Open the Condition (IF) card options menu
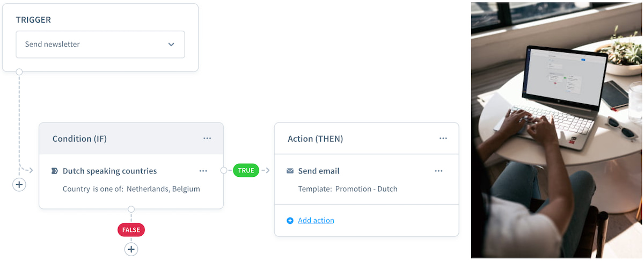The image size is (644, 261). point(207,139)
